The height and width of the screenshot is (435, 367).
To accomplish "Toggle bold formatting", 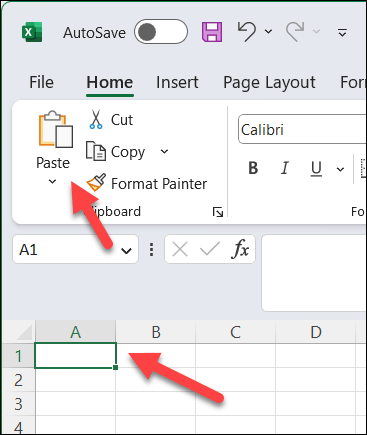I will (253, 168).
